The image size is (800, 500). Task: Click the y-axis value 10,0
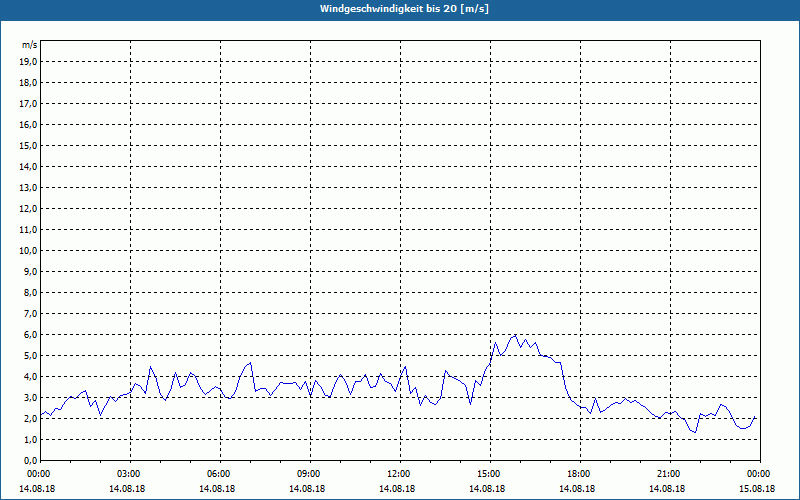(x=28, y=251)
